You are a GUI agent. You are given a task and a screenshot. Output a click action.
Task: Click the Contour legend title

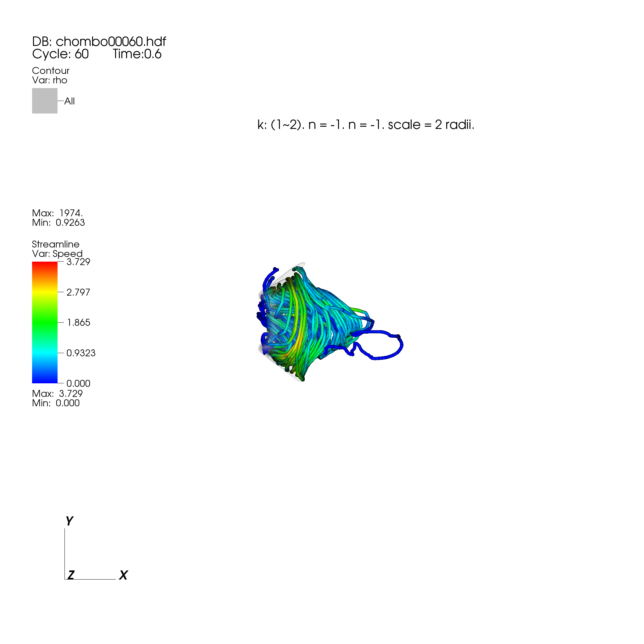51,71
